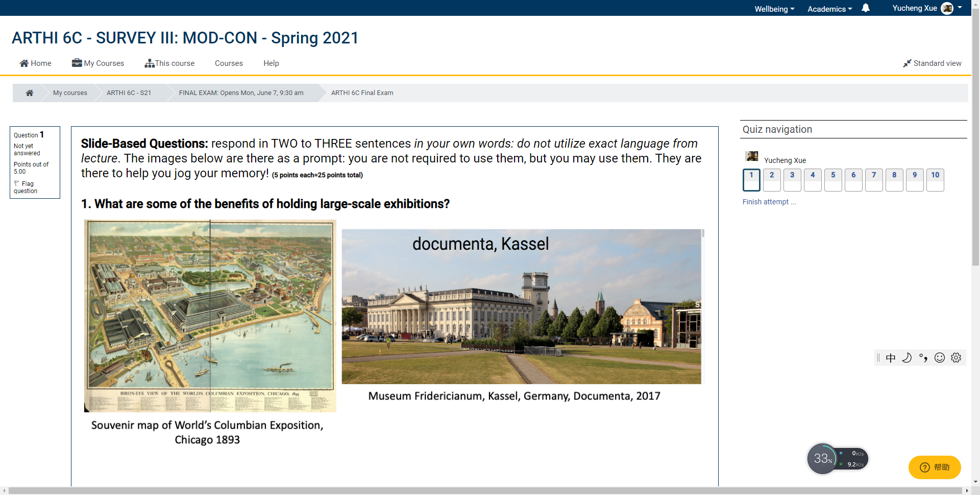
Task: Click scroll-left arrow on horizontal scrollbar
Action: tap(4, 491)
